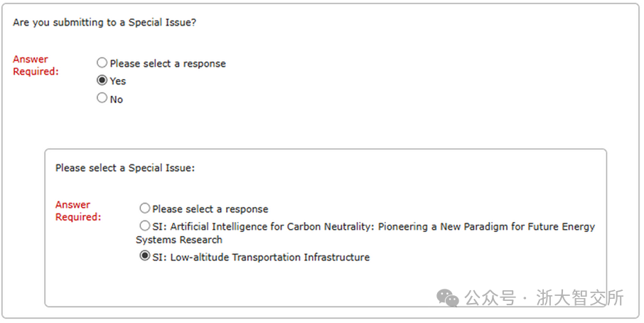Image resolution: width=644 pixels, height=323 pixels.
Task: Click top 'Please select a response' label text
Action: 168,63
